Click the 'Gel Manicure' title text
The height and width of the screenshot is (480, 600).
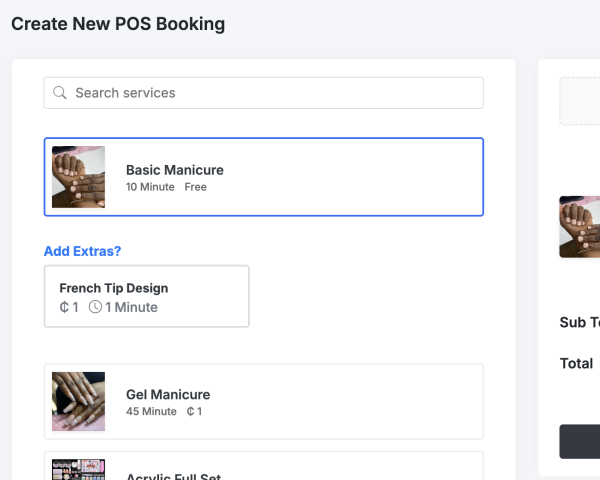(168, 395)
